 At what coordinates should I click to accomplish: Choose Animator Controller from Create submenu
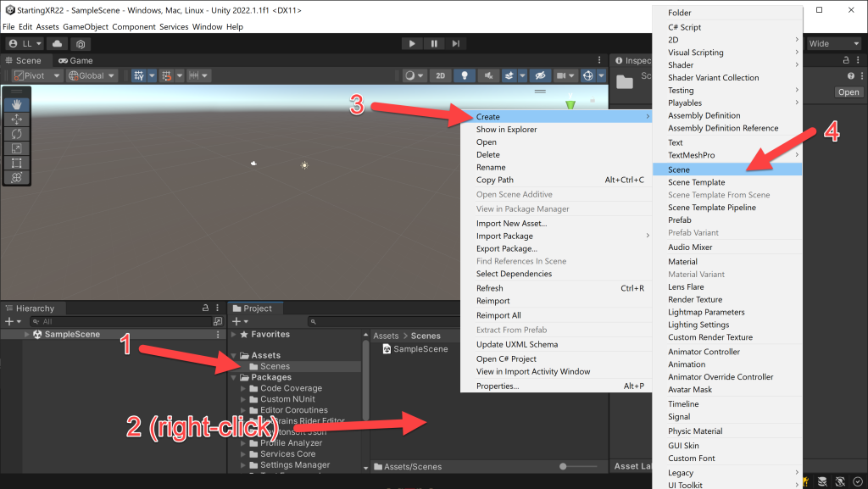(726, 352)
